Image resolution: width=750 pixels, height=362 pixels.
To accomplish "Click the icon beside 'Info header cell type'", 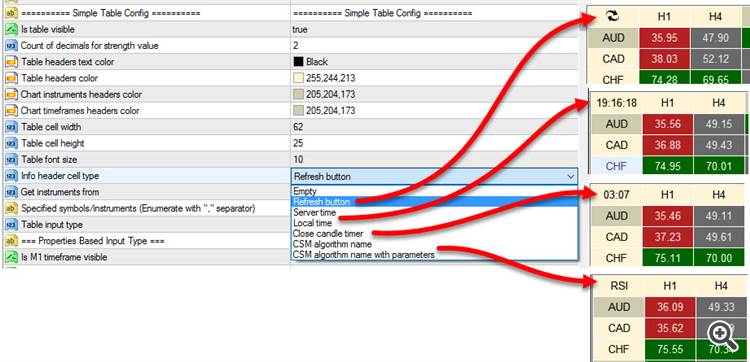I will click(11, 176).
